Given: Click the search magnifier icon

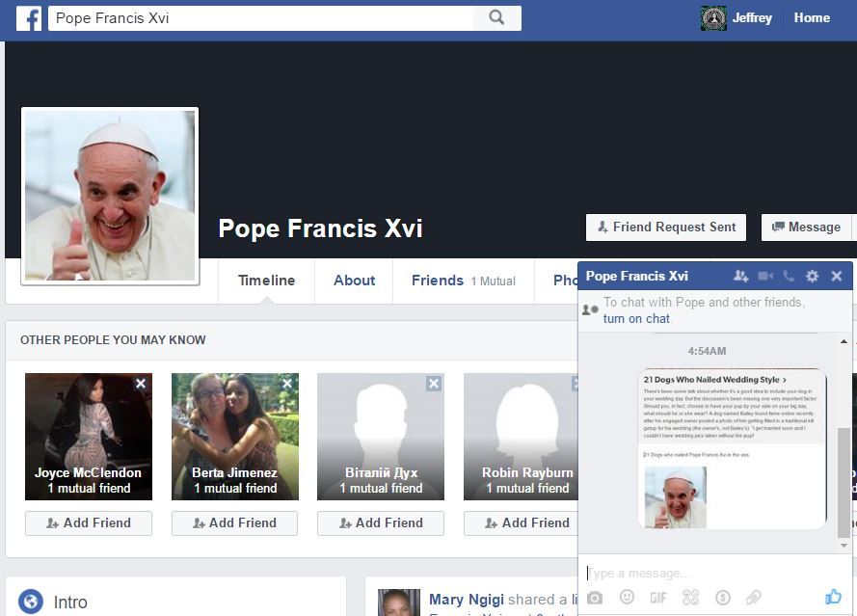Looking at the screenshot, I should pyautogui.click(x=496, y=17).
